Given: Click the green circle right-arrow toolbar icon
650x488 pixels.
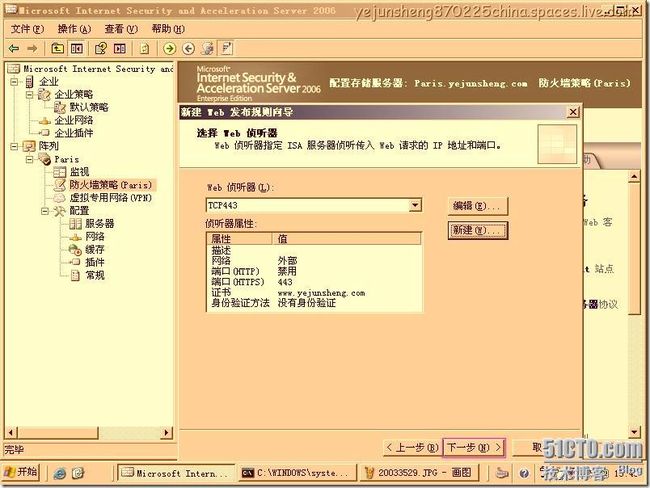Looking at the screenshot, I should click(x=169, y=49).
